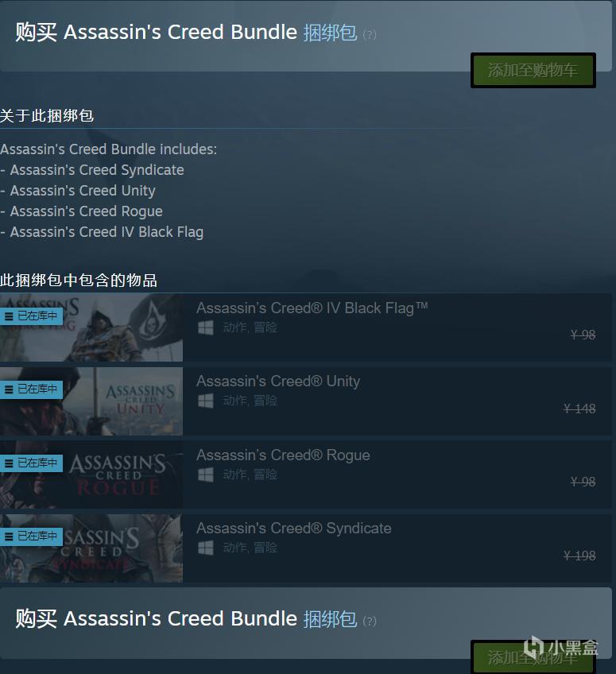Click the Rogue game cover thumbnail
Screen dimensions: 616x674
[91, 475]
